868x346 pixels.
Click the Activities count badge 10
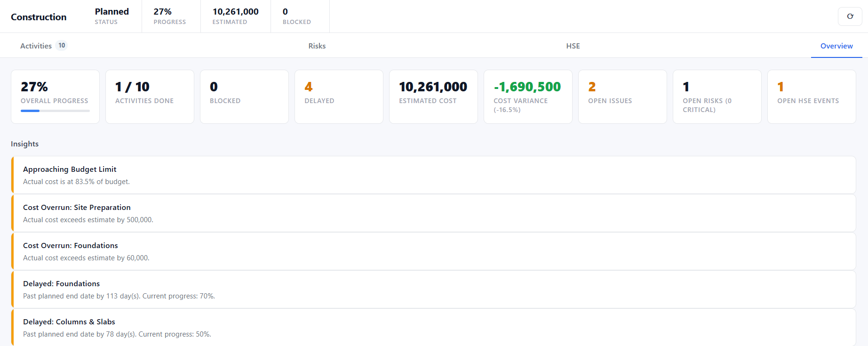pos(62,46)
